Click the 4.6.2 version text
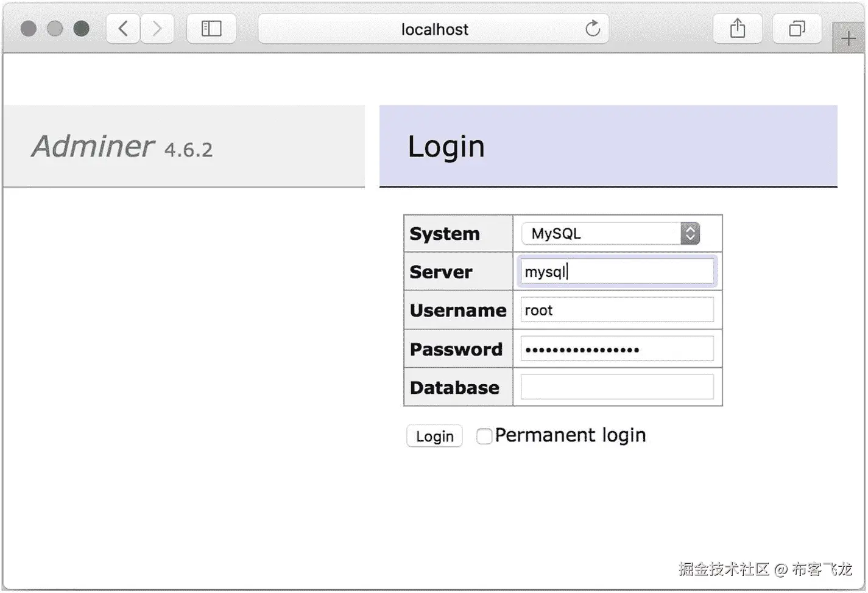 189,150
